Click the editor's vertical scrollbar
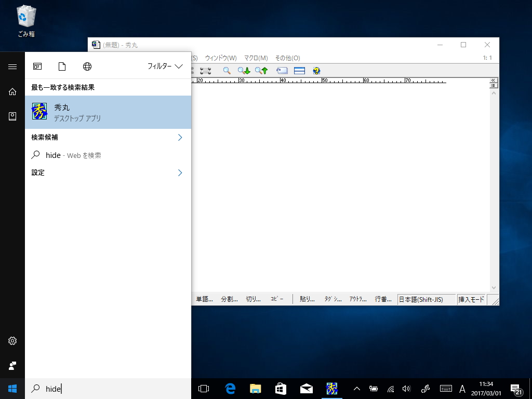This screenshot has height=399, width=532. tap(494, 187)
